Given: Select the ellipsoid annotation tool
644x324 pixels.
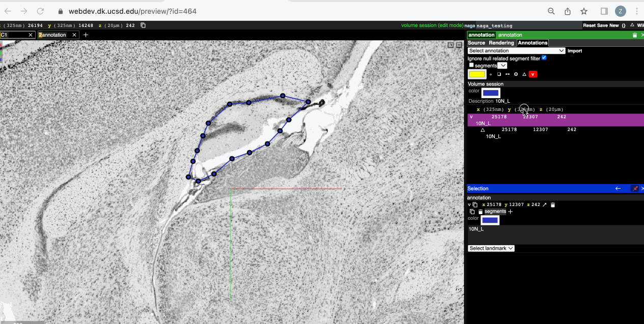Looking at the screenshot, I should 516,74.
